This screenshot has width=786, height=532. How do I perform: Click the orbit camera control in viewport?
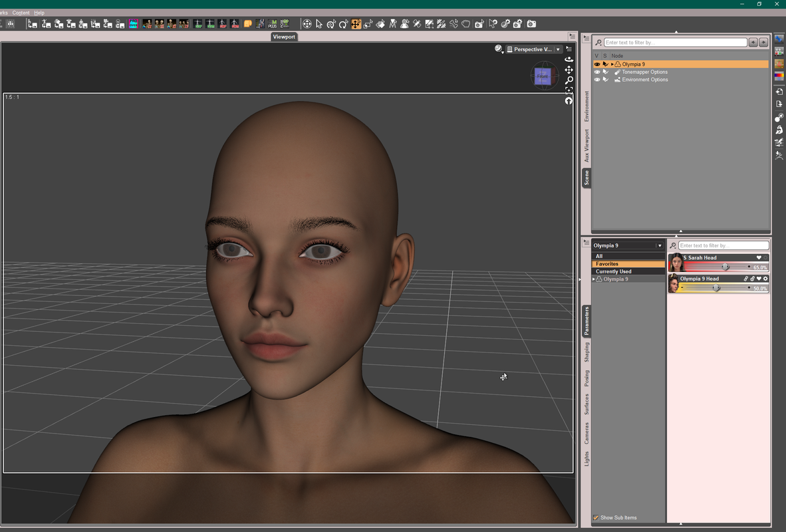[x=569, y=59]
